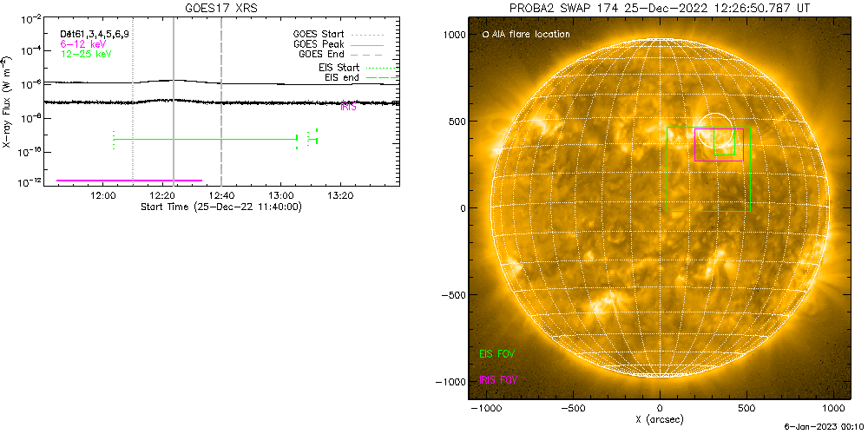
Task: Click the long green EIS observation bar
Action: coord(205,140)
